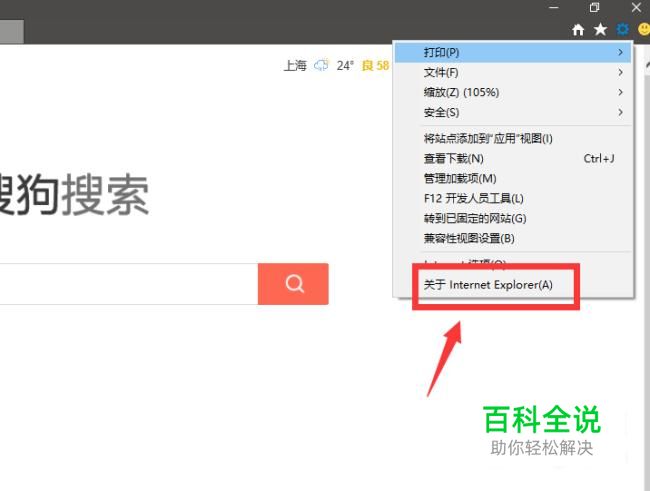Image resolution: width=650 pixels, height=491 pixels.
Task: Close the browser window
Action: 636,7
